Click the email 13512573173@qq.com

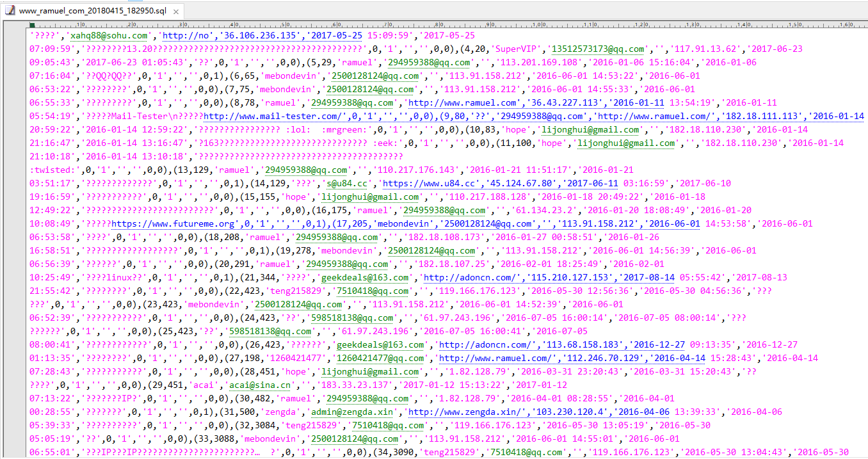(598, 49)
